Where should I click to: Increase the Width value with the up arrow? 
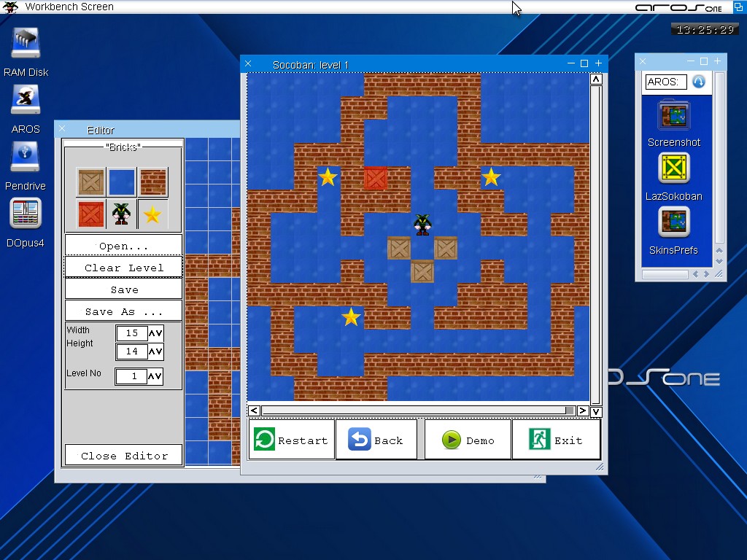click(x=152, y=333)
